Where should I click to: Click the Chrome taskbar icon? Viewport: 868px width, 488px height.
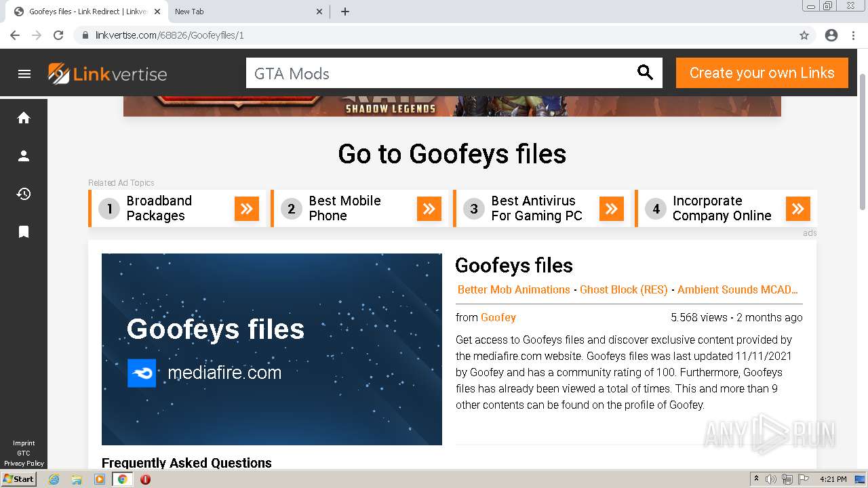[123, 479]
